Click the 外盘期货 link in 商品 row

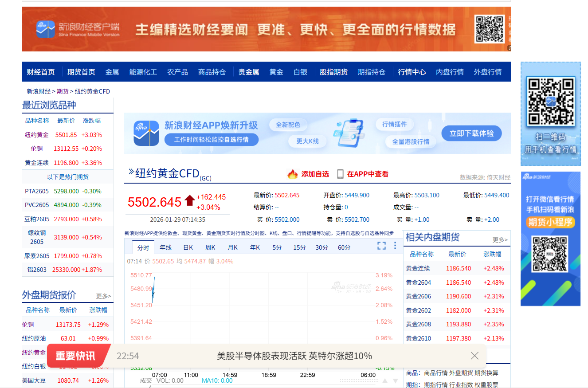[461, 373]
